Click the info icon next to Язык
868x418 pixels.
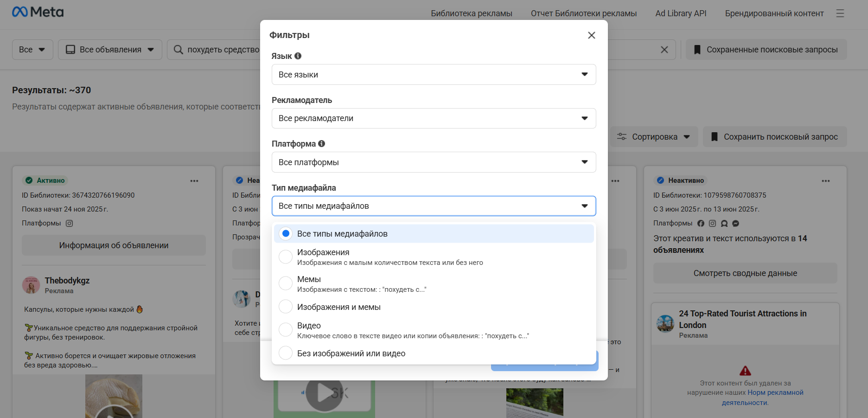pyautogui.click(x=298, y=56)
